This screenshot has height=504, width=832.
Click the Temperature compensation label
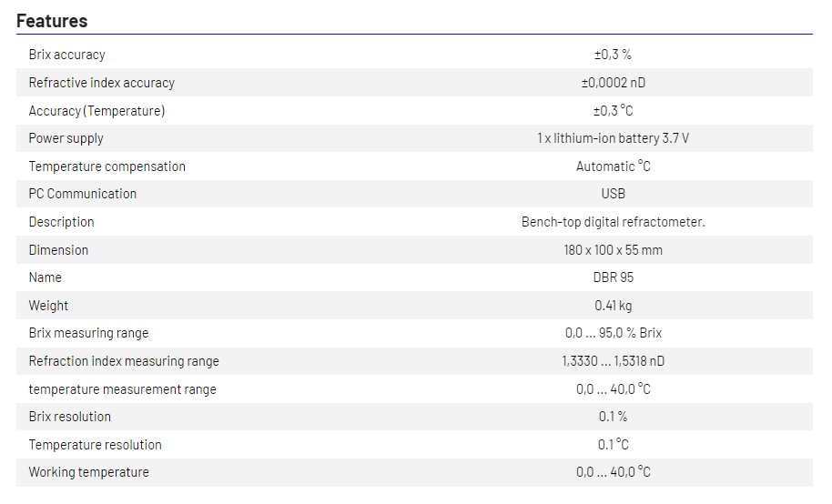click(x=107, y=166)
